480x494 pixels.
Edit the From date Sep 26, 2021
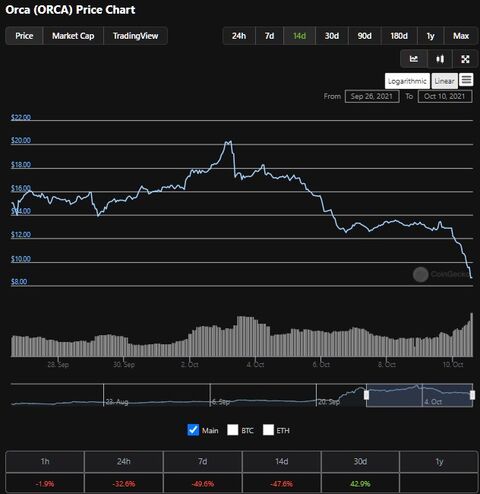pyautogui.click(x=372, y=96)
